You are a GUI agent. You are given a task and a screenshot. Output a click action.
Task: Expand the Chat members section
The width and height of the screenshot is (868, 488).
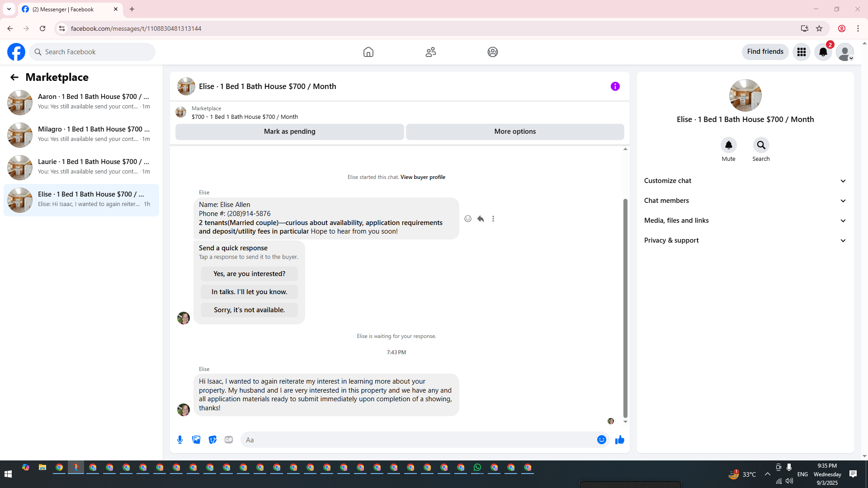click(745, 201)
